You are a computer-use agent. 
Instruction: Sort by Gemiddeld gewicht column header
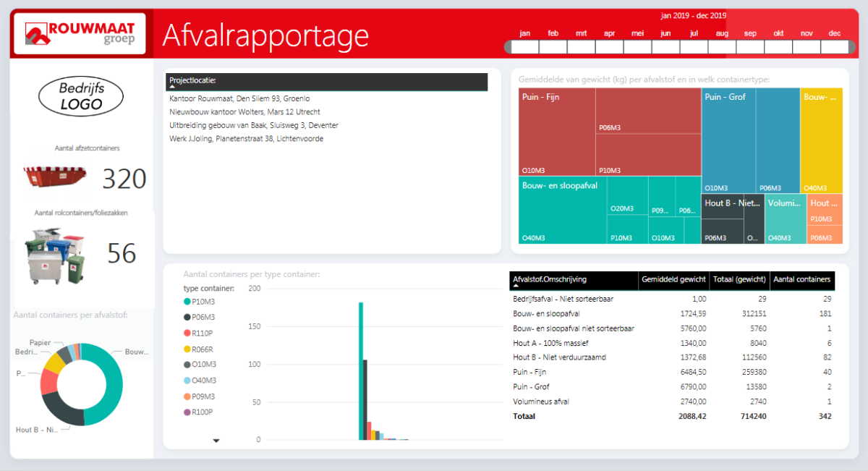[674, 279]
